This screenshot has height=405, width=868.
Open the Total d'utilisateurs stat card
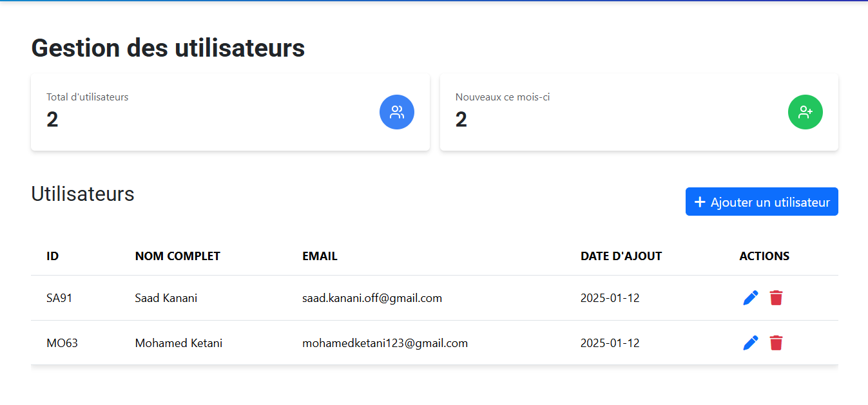click(230, 112)
